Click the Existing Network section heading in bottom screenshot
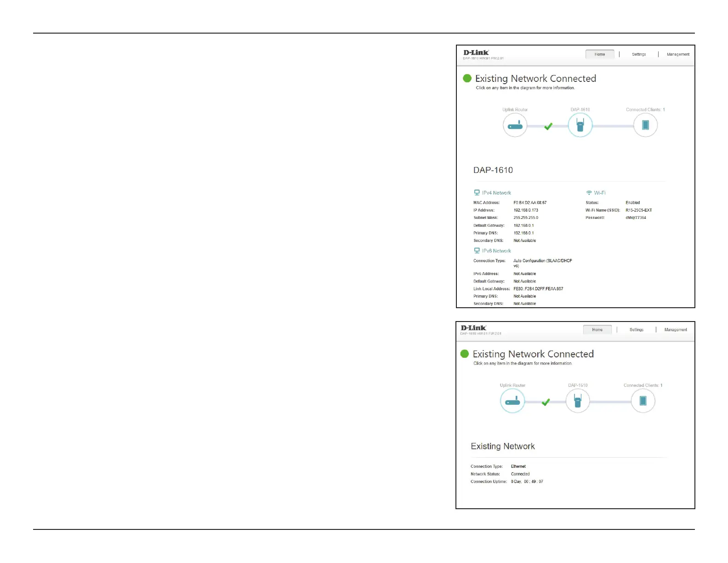 (503, 446)
